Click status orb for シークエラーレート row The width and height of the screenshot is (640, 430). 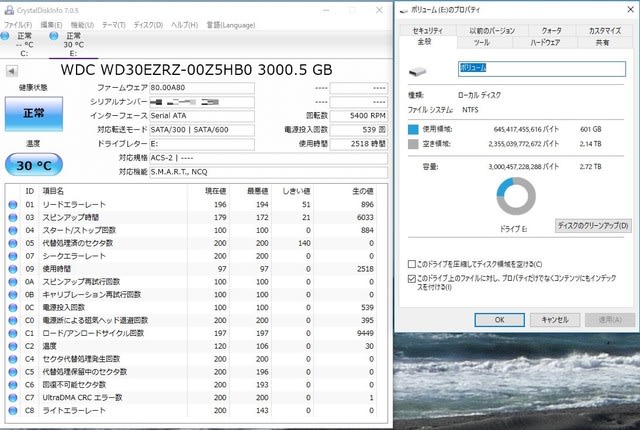13,256
